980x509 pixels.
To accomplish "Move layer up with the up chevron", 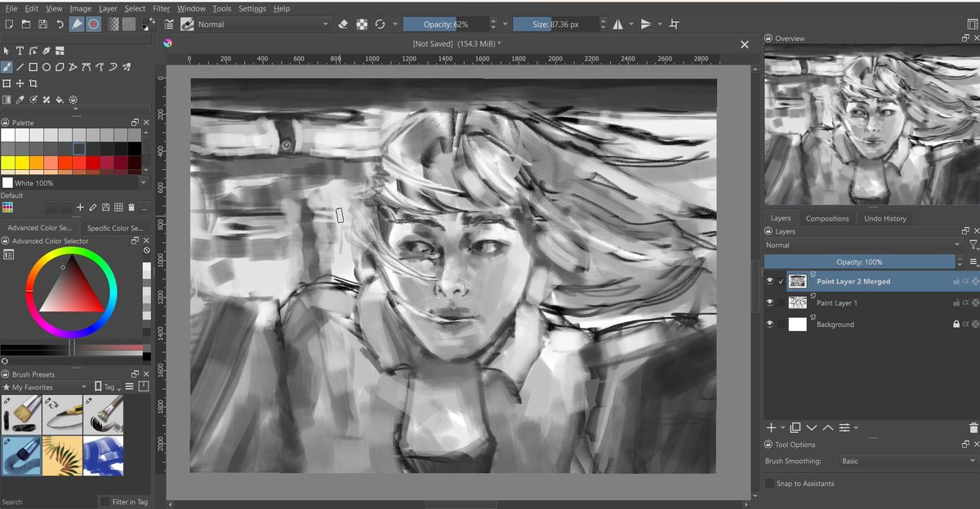I will click(828, 427).
